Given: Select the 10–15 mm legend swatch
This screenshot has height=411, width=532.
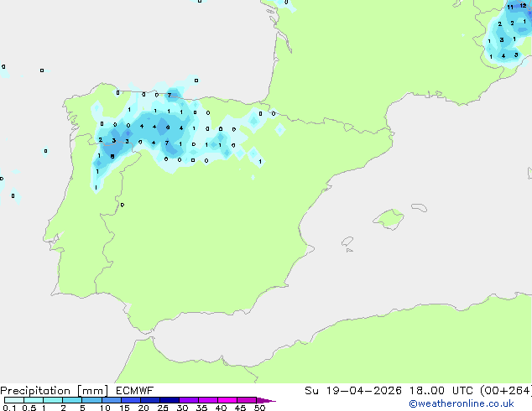Looking at the screenshot, I should click(111, 400).
